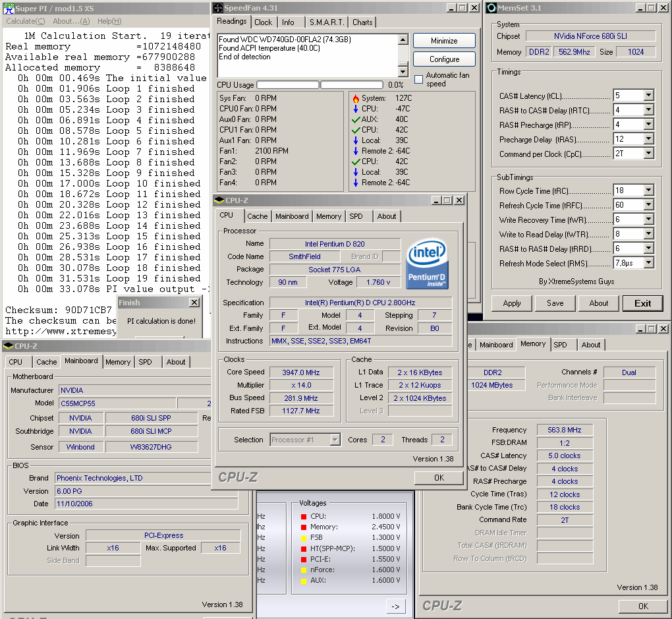Open the Mainboard tab in front CPU-Z

click(292, 216)
